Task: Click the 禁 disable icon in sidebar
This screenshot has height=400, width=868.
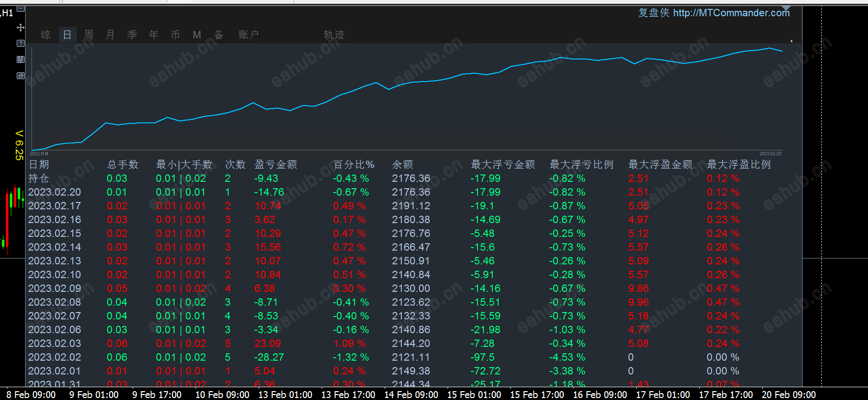Action: click(x=21, y=59)
